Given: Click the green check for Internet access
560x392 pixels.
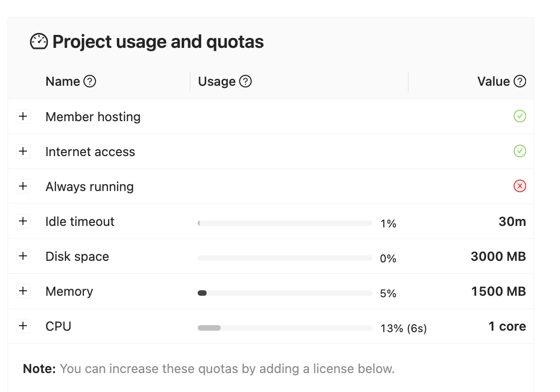Looking at the screenshot, I should point(520,151).
